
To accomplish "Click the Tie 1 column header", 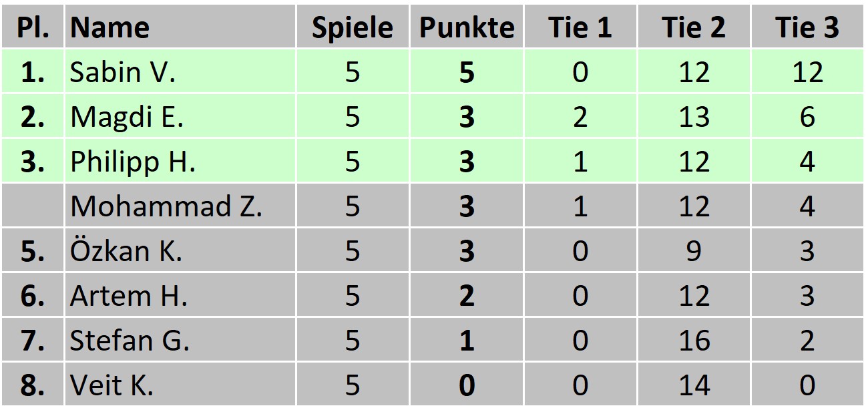I will [x=580, y=27].
